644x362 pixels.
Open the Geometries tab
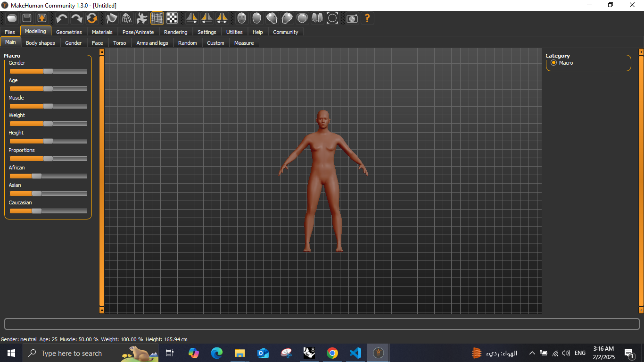pyautogui.click(x=69, y=32)
